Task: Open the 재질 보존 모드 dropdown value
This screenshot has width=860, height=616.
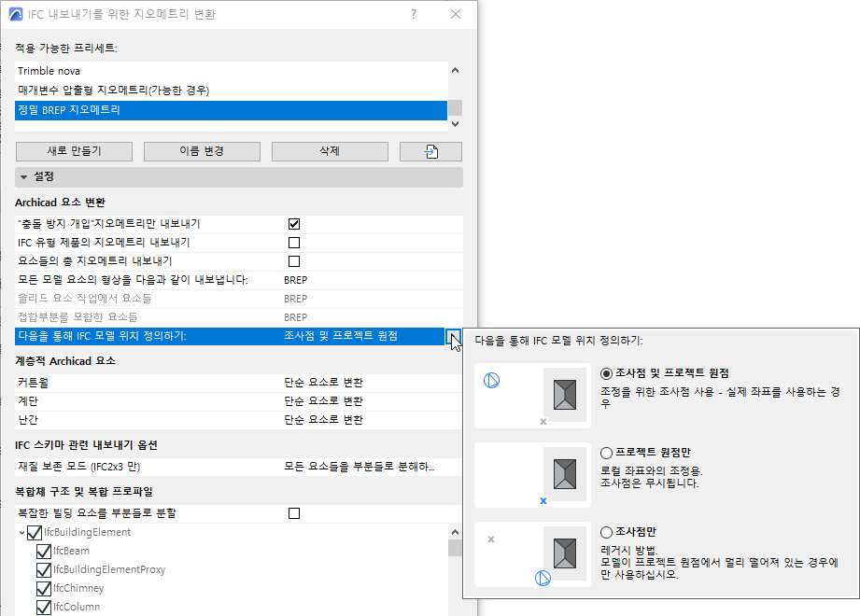Action: tap(360, 467)
